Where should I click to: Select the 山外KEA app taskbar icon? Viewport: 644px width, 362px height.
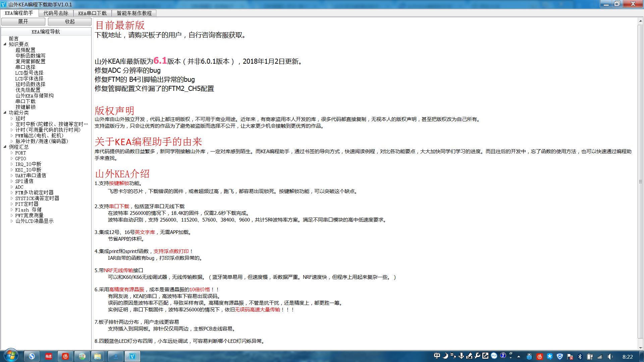(132, 356)
